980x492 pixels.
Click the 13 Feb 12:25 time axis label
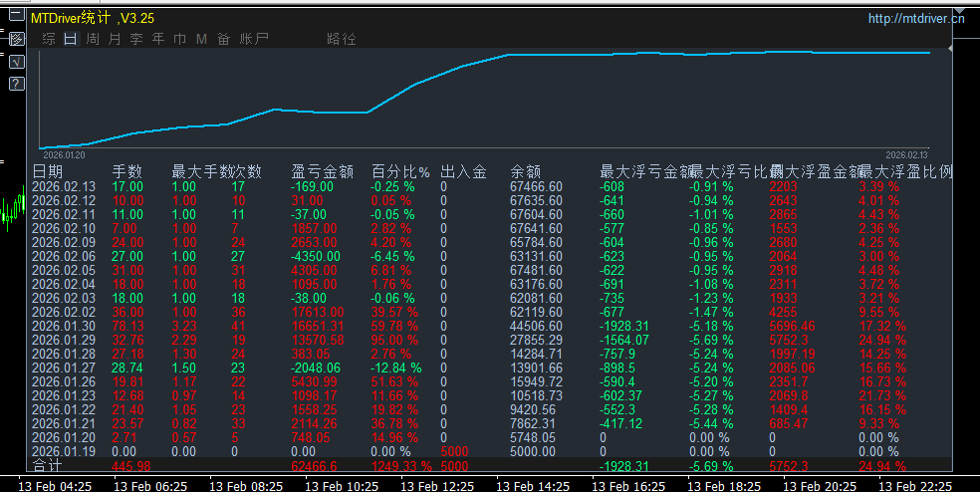click(437, 486)
